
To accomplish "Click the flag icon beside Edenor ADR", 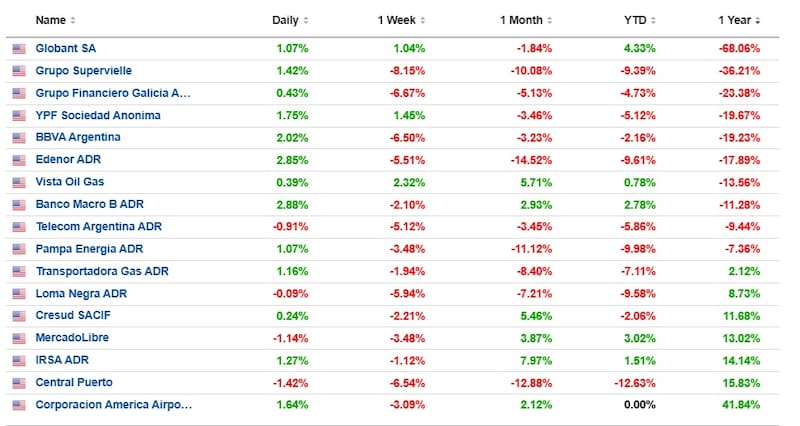I will [19, 160].
